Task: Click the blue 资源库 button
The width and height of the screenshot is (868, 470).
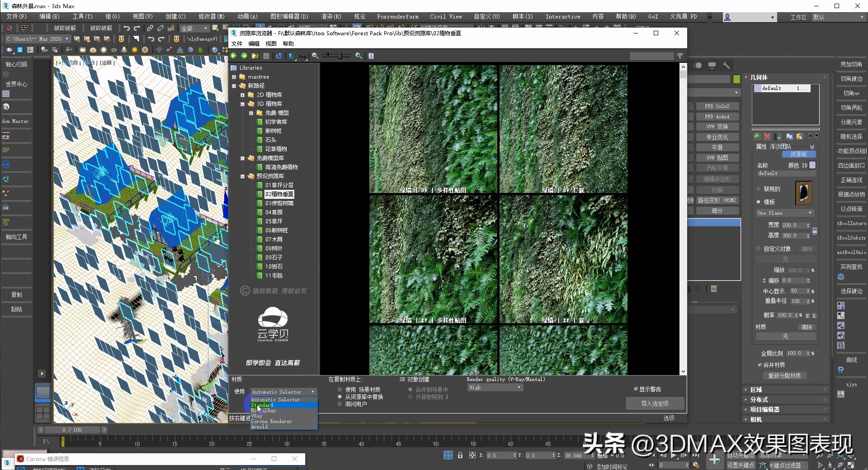Action: pyautogui.click(x=798, y=155)
